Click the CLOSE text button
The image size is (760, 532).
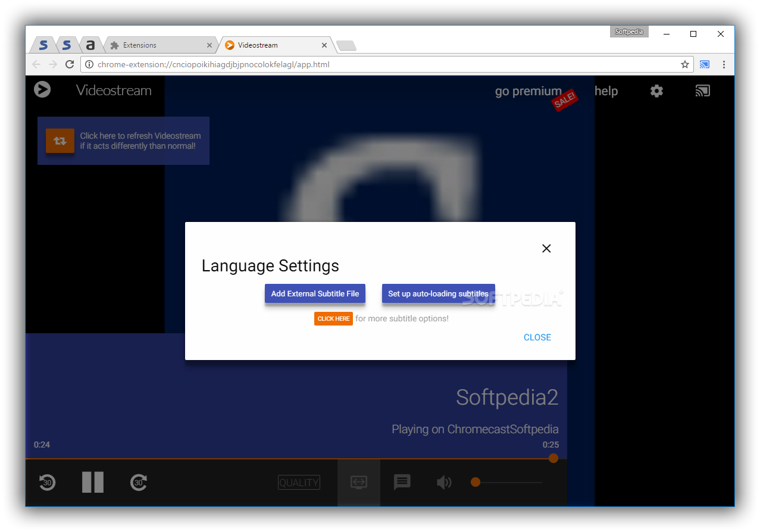click(x=537, y=337)
